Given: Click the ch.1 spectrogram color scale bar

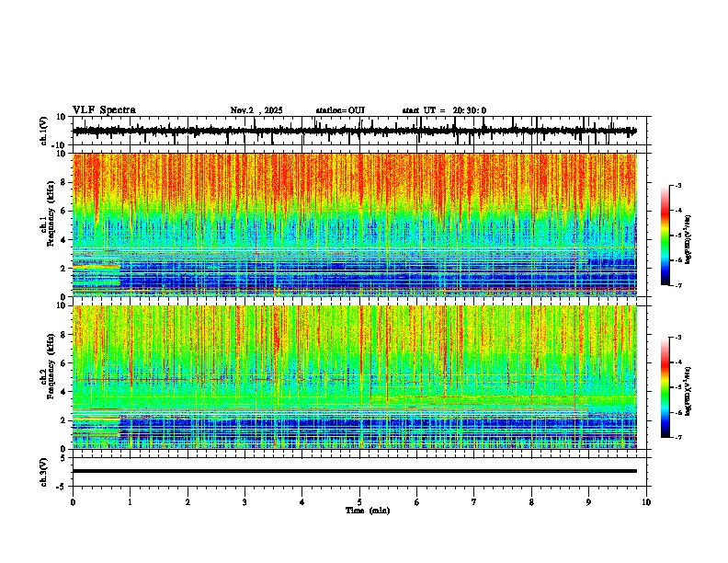Looking at the screenshot, I should click(665, 236).
